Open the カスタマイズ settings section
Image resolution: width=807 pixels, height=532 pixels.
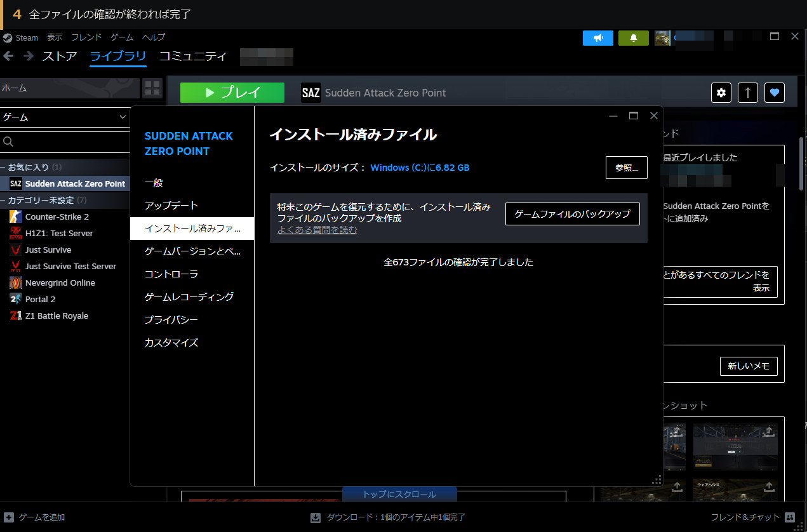[192, 343]
